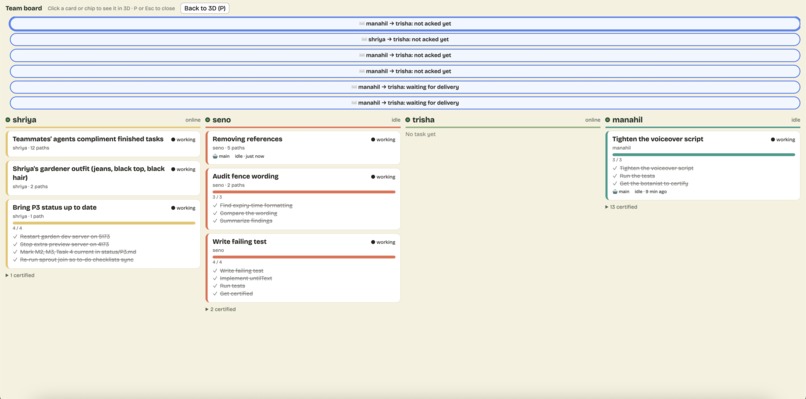This screenshot has width=806, height=399.
Task: Toggle 'Restart garden dev server' checklist item
Action: (61, 237)
